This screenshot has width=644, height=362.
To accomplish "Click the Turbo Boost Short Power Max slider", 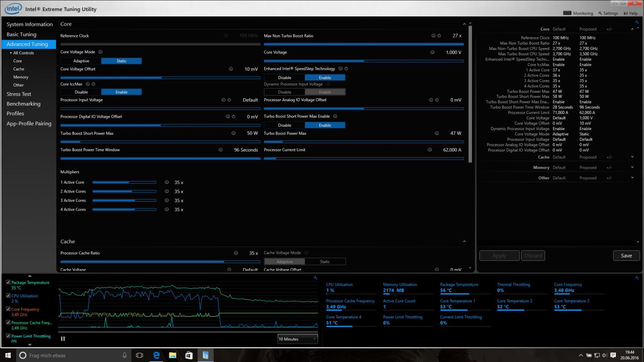I will 160,142.
